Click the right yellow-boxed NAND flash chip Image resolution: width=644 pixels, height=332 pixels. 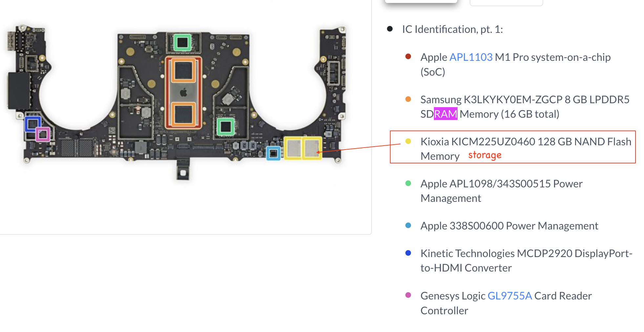click(x=311, y=148)
